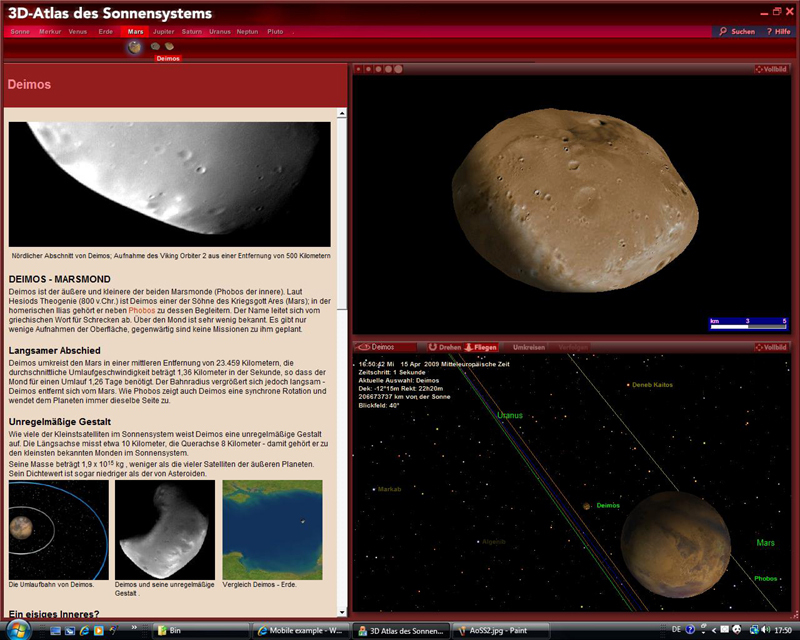Click the 'Aktuelle Auswahl: Deimos' status text
This screenshot has height=640, width=800.
[x=398, y=381]
